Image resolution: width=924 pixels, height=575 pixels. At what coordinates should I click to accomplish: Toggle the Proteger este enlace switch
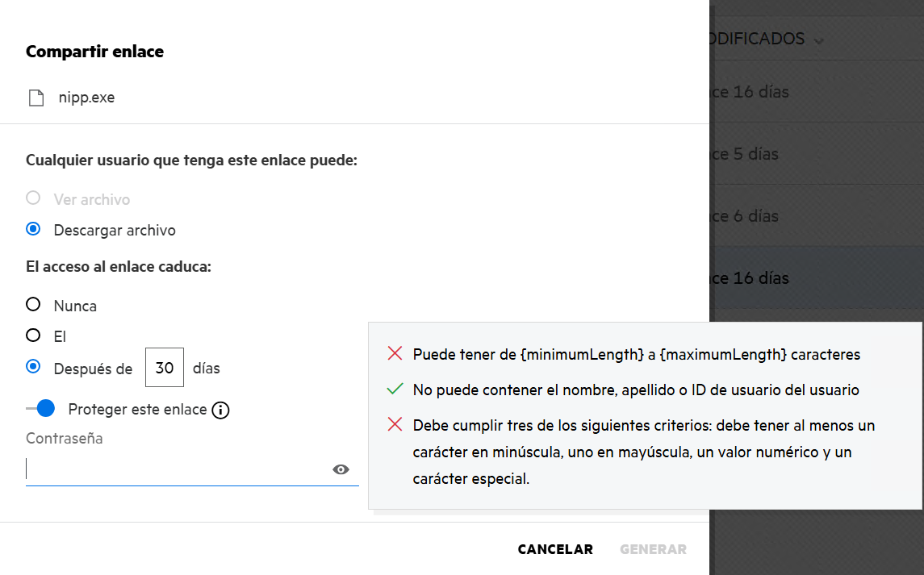tap(41, 409)
